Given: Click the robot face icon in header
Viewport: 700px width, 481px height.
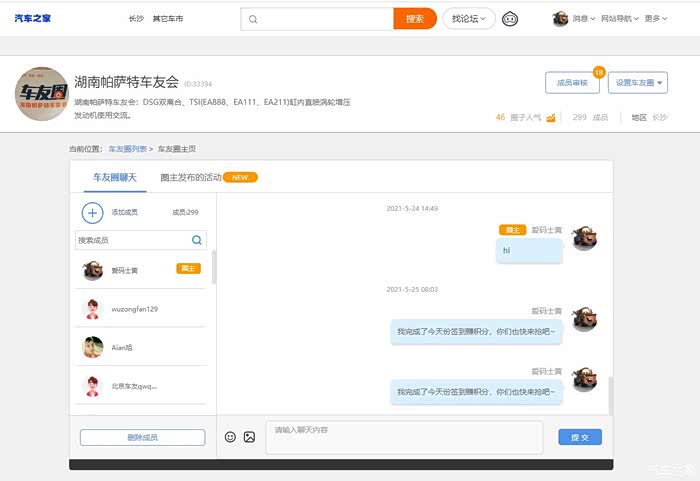Looking at the screenshot, I should [x=510, y=19].
